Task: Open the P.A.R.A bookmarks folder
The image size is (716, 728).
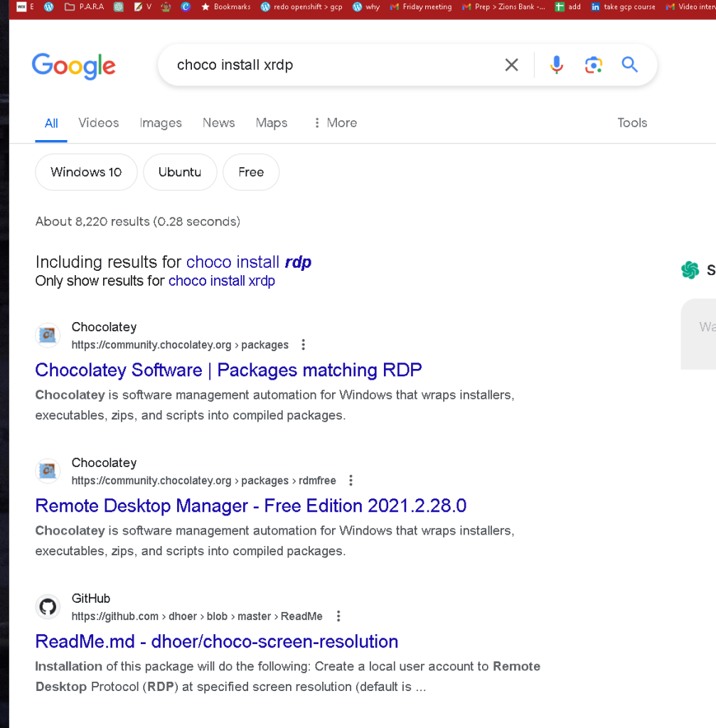Action: click(84, 6)
